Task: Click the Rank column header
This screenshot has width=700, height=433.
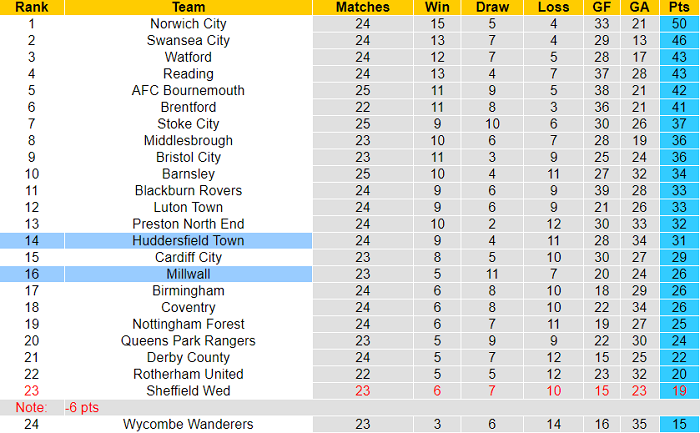Action: click(31, 7)
